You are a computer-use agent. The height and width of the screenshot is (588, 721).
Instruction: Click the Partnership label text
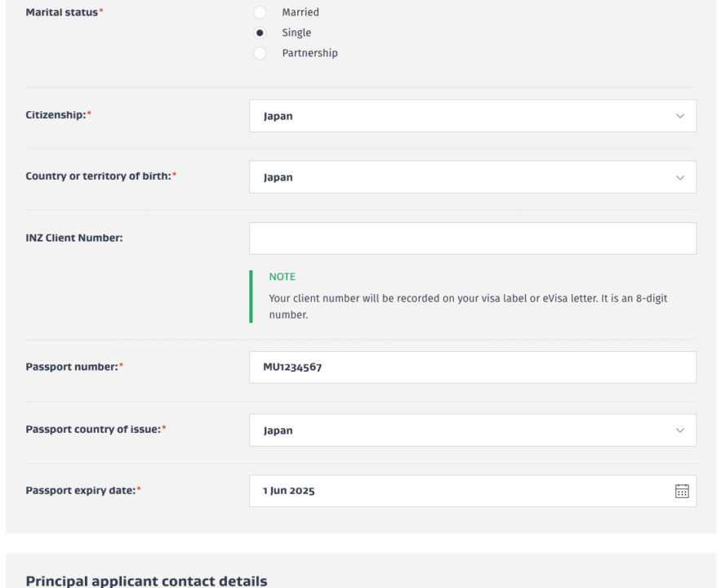tap(309, 53)
